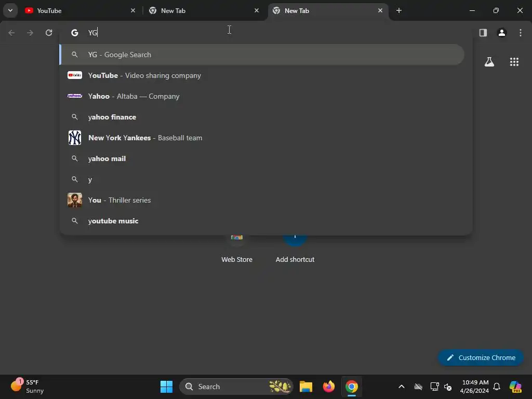The width and height of the screenshot is (532, 399).
Task: Open the weather widget showing 55°F
Action: (x=27, y=387)
